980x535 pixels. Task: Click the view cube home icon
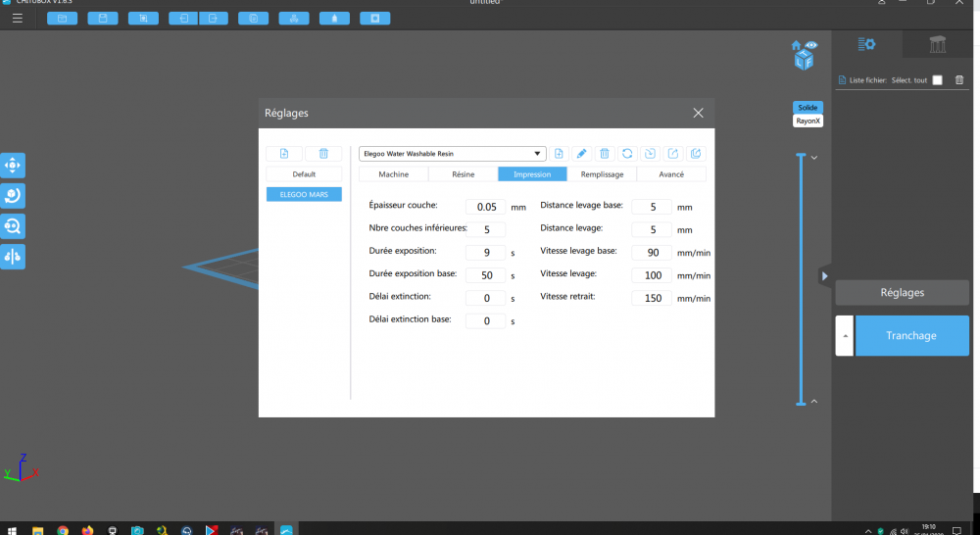point(796,46)
